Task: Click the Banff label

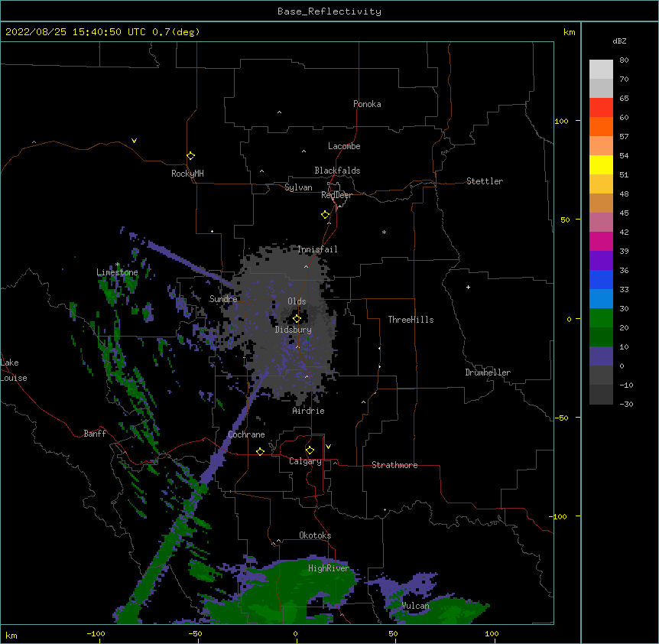Action: click(95, 434)
